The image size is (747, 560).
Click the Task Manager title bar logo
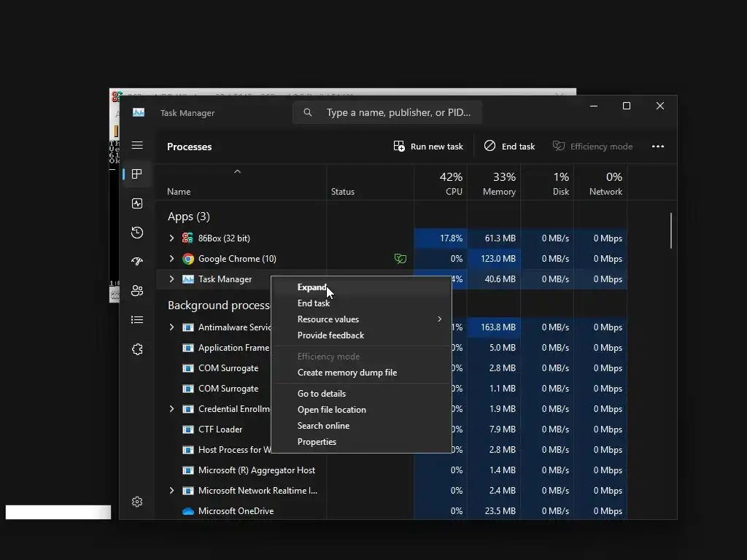139,113
